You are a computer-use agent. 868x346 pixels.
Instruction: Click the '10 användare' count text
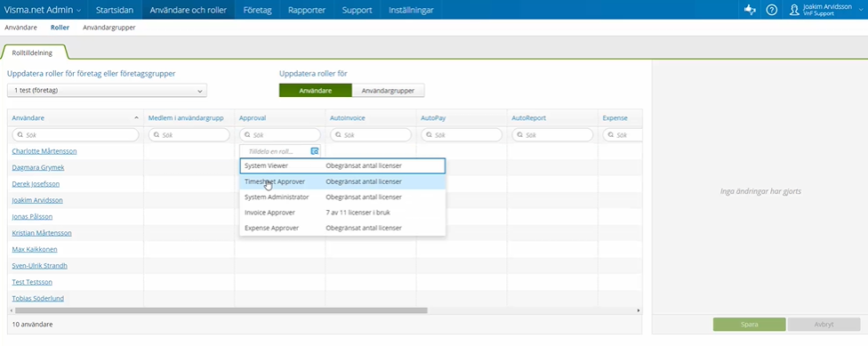pyautogui.click(x=32, y=325)
